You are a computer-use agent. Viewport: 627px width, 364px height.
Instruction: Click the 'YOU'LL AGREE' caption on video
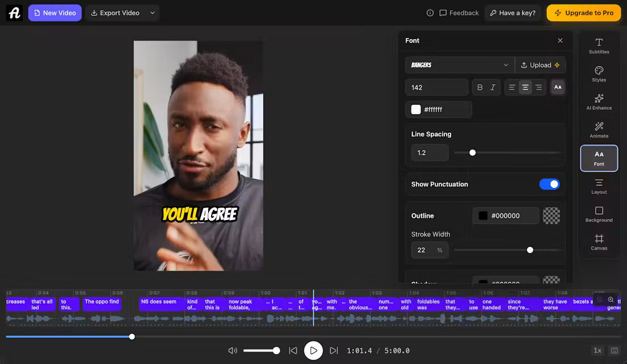pos(200,214)
